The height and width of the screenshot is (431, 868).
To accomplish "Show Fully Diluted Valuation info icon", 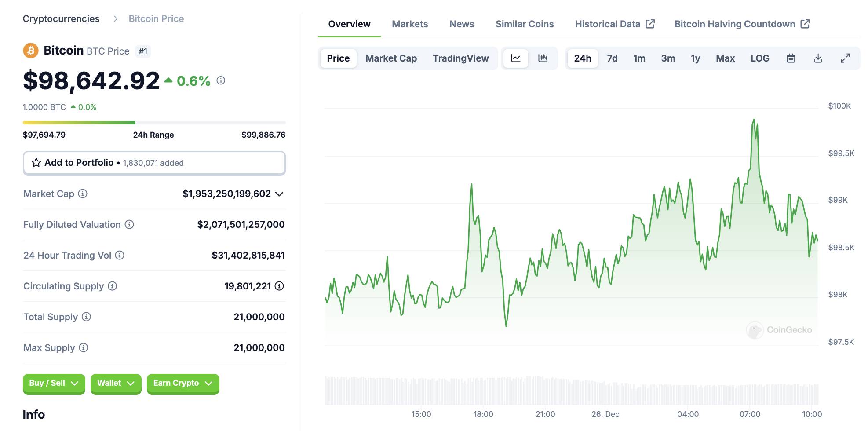I will [129, 224].
